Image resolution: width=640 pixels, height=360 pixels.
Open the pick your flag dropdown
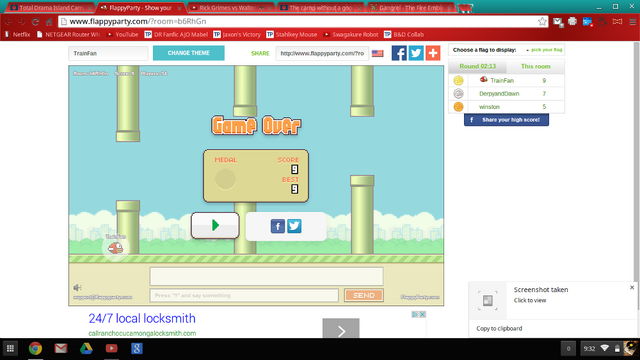544,50
